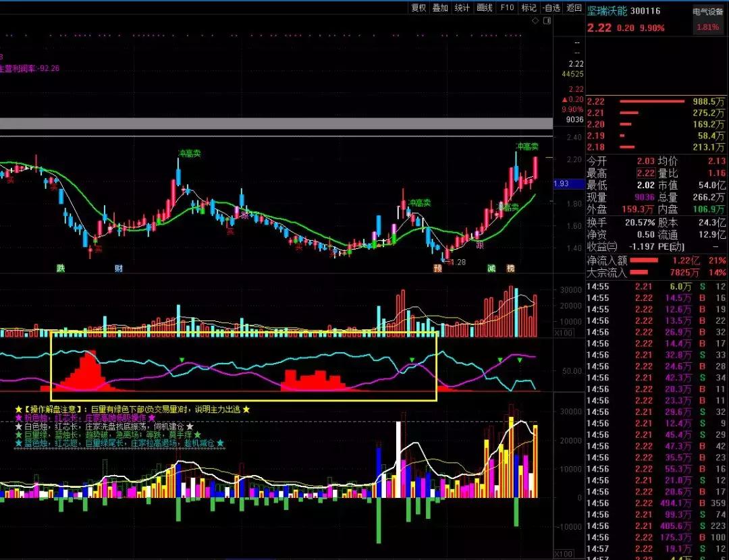The width and height of the screenshot is (729, 560).
Task: Click the 返回 back button
Action: point(574,7)
